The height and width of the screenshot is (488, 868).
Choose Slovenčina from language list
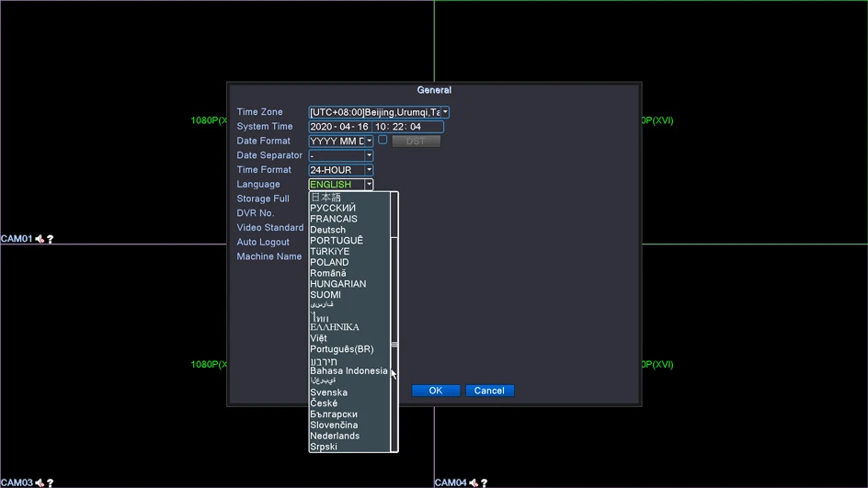[349, 425]
